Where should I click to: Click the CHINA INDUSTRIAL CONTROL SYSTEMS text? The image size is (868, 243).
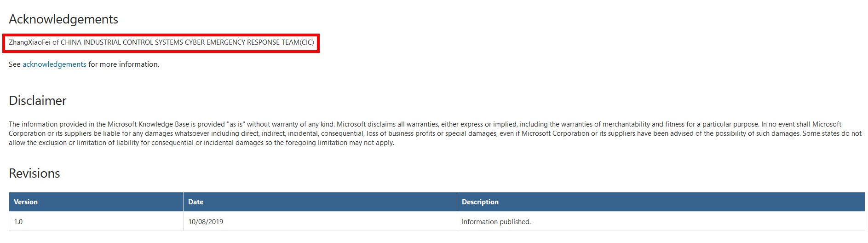(122, 42)
